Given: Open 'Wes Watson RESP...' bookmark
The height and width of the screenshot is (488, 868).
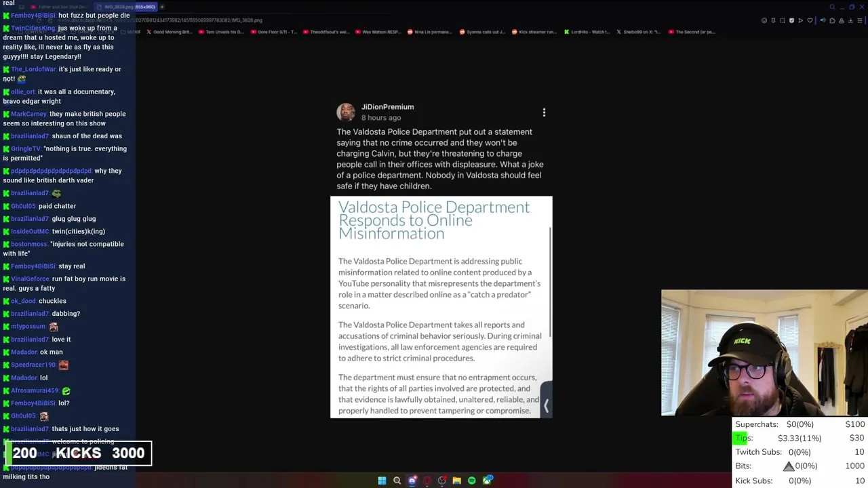Looking at the screenshot, I should (x=378, y=32).
